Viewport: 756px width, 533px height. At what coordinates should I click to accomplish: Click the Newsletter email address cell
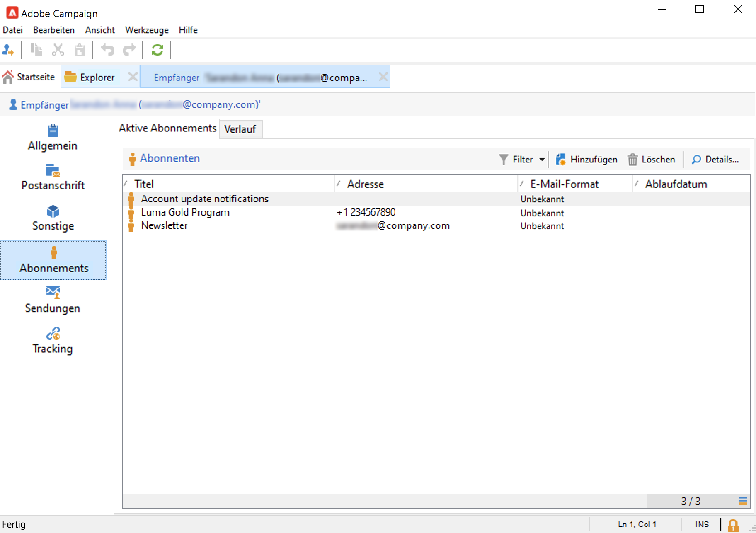click(393, 226)
